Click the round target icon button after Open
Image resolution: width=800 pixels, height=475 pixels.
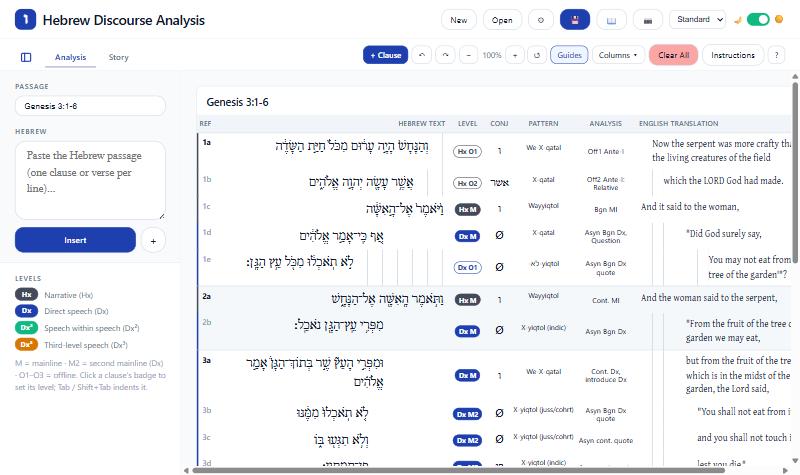(x=541, y=20)
